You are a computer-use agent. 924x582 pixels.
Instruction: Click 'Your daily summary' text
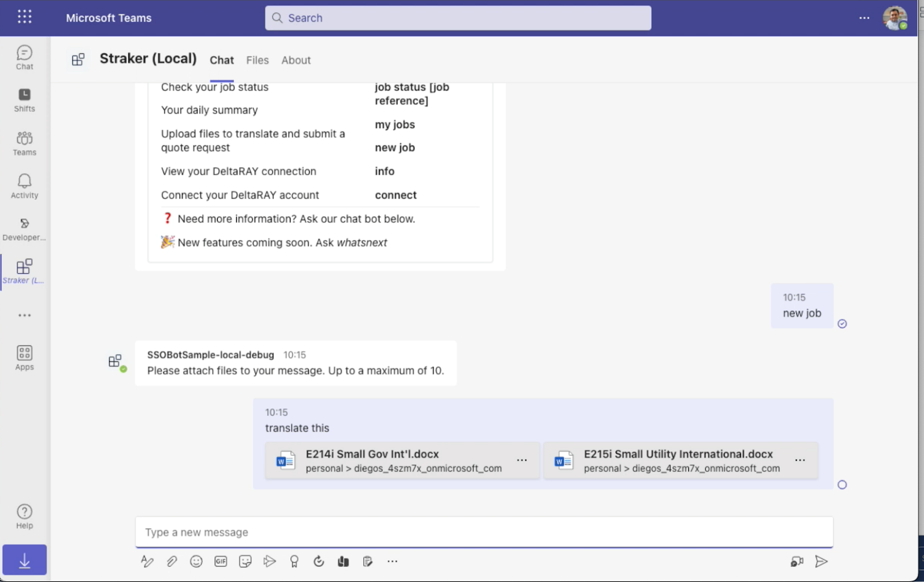(209, 110)
